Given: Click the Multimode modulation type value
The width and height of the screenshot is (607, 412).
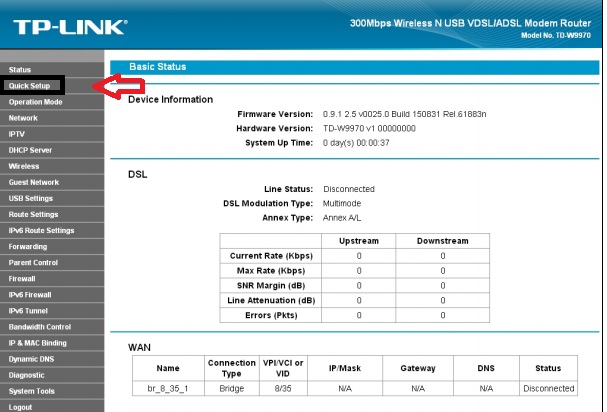Looking at the screenshot, I should (342, 204).
